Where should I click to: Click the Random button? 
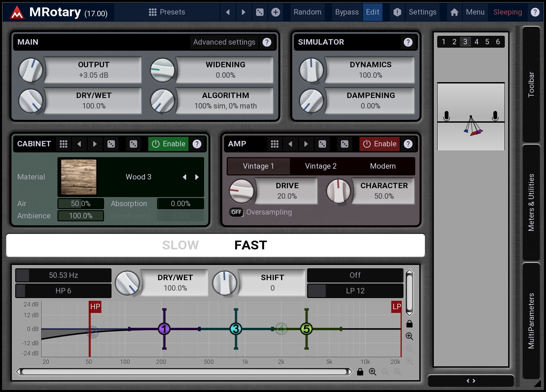(307, 12)
